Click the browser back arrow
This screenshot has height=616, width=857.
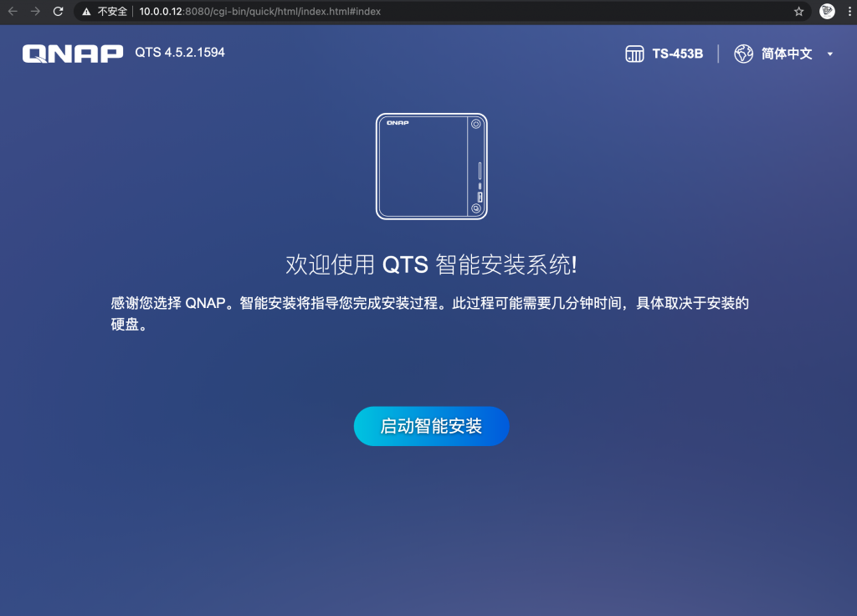[13, 12]
